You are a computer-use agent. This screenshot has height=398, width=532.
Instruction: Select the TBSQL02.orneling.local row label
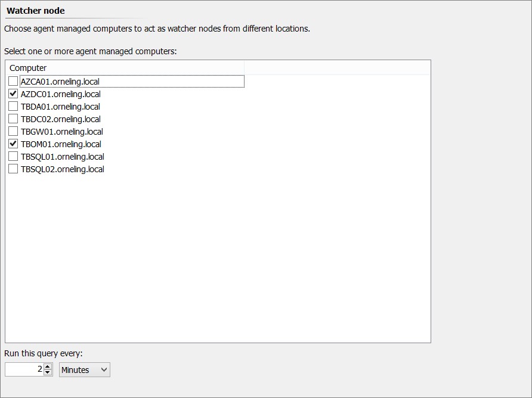pos(63,169)
